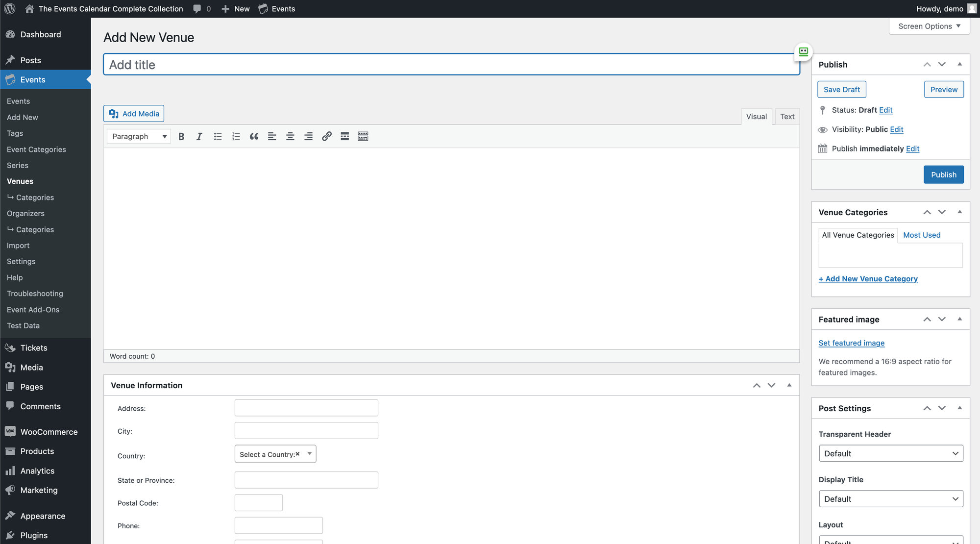Insert or edit a link

pyautogui.click(x=327, y=136)
